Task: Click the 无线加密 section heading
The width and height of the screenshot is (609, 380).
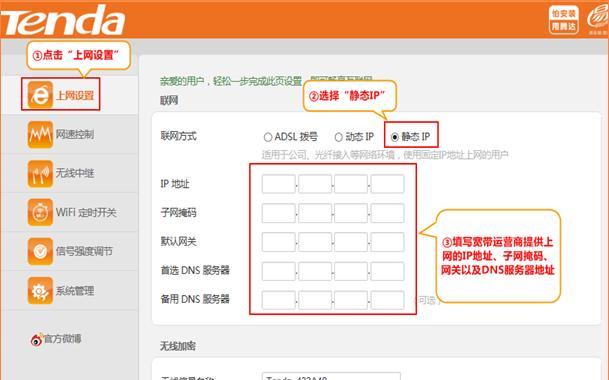Action: tap(178, 346)
